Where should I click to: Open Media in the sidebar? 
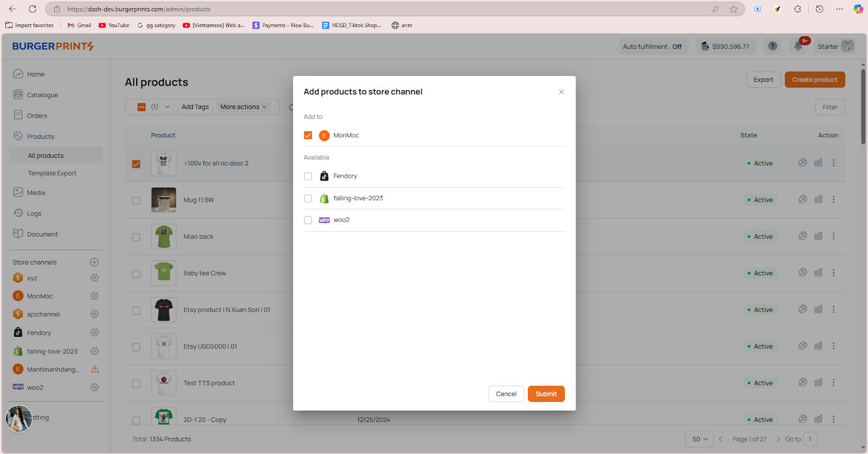[x=36, y=193]
